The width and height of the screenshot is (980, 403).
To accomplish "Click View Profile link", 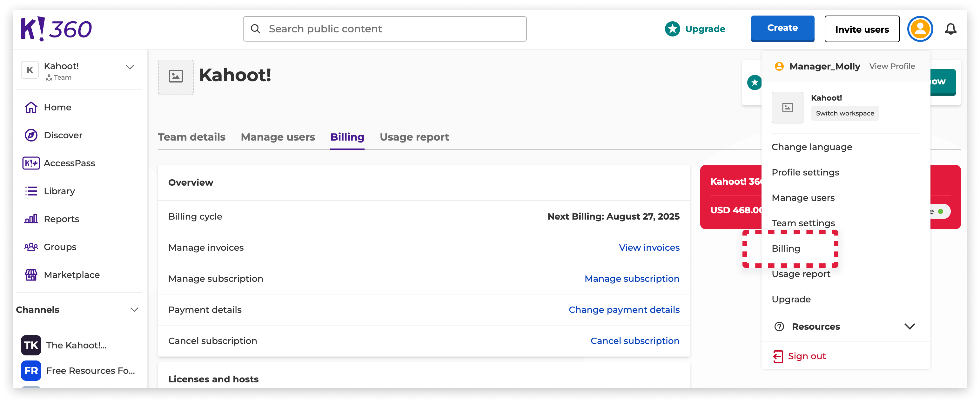I will 892,67.
